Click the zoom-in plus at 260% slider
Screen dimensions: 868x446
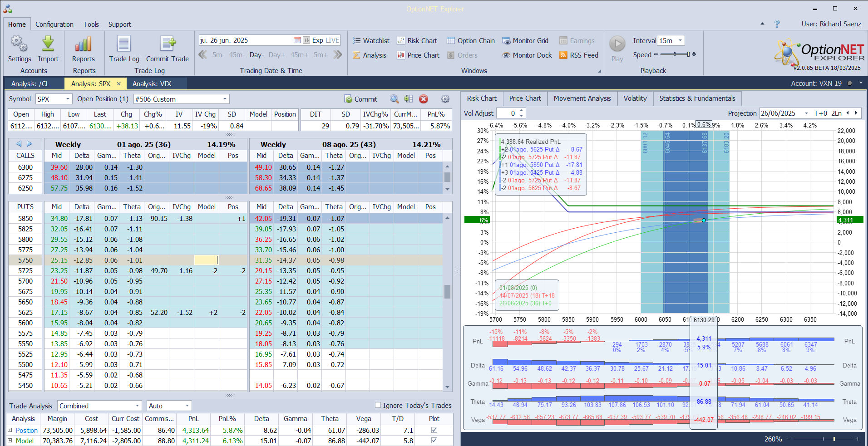point(858,439)
